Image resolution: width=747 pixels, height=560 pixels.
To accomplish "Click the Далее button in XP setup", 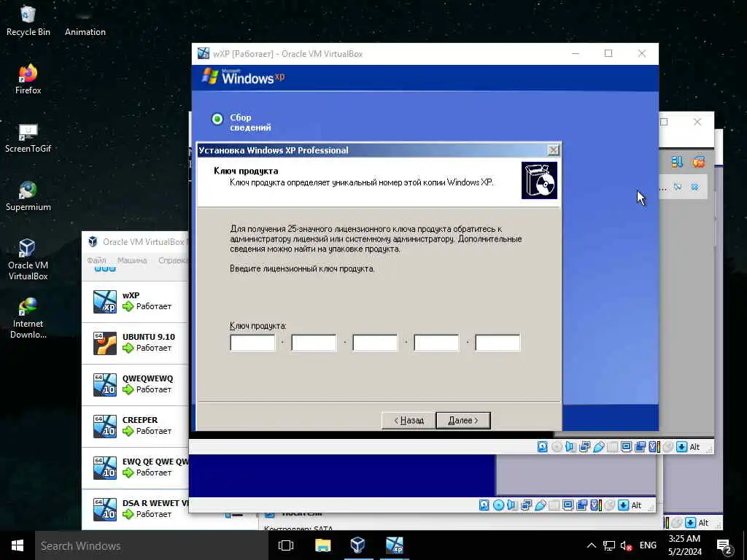I will [x=463, y=421].
